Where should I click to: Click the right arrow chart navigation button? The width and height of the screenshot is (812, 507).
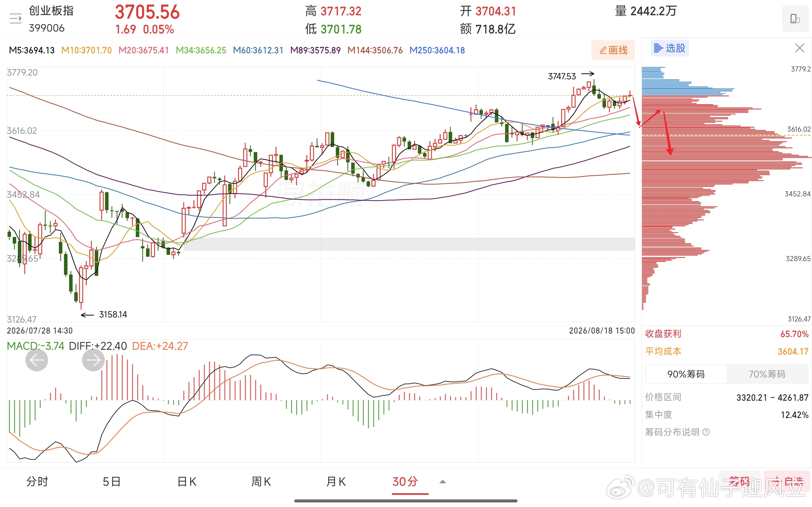tap(93, 360)
